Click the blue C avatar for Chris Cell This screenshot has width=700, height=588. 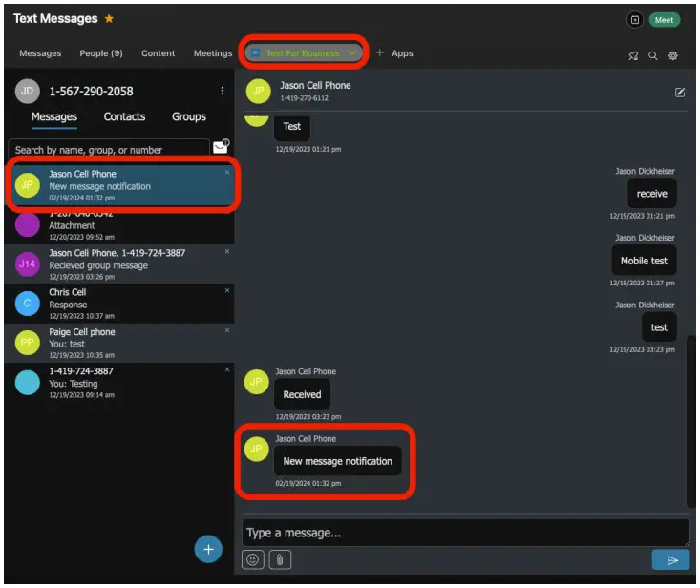[x=28, y=304]
